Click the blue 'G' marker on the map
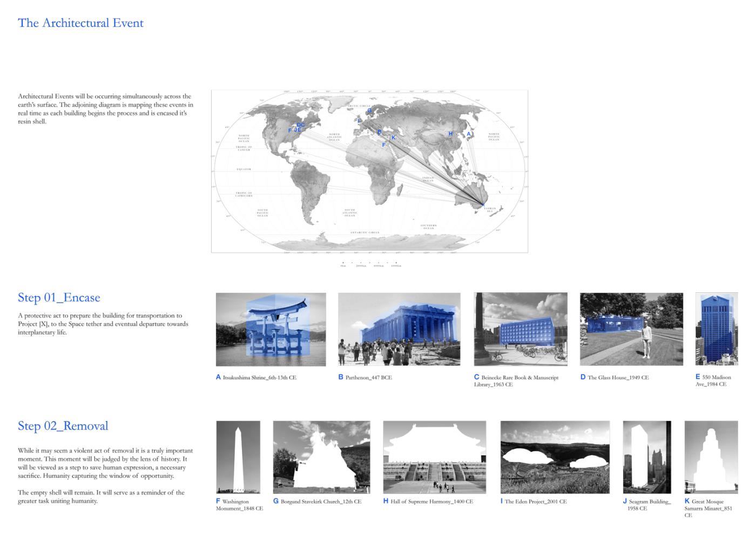Screen dimensions: 756x535 (x=369, y=110)
